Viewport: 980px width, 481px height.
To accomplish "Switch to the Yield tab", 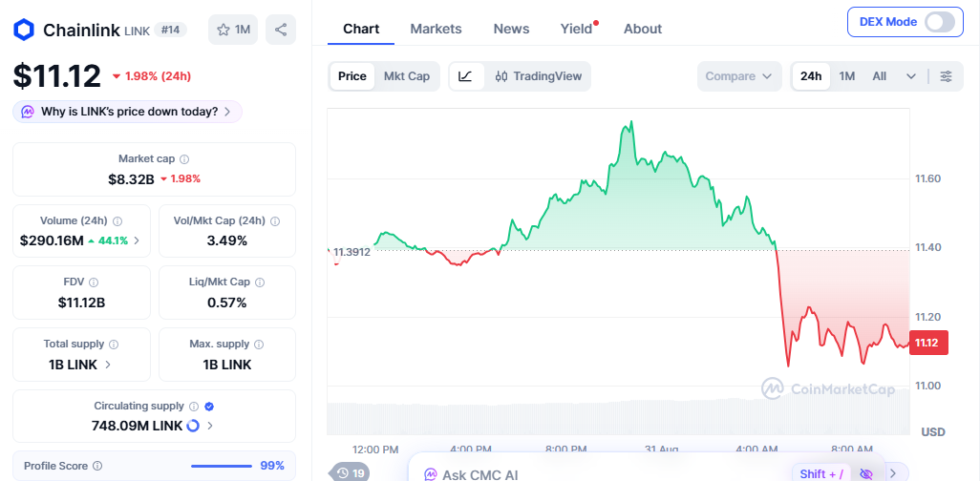I will click(576, 29).
